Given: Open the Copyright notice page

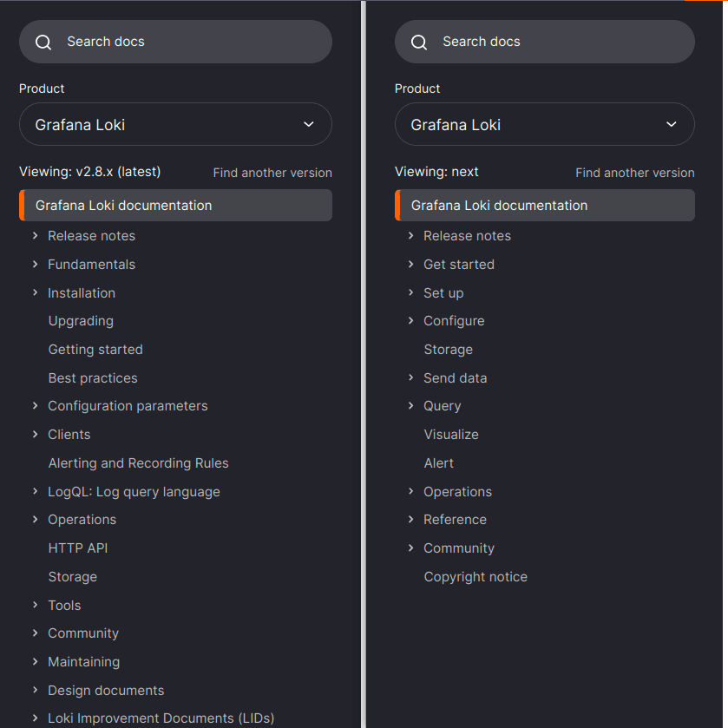Looking at the screenshot, I should pyautogui.click(x=475, y=576).
